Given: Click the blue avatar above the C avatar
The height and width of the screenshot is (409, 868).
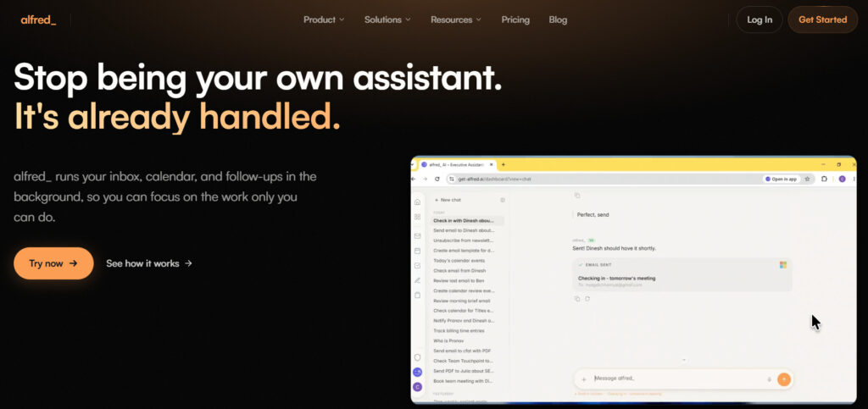Looking at the screenshot, I should (x=417, y=373).
